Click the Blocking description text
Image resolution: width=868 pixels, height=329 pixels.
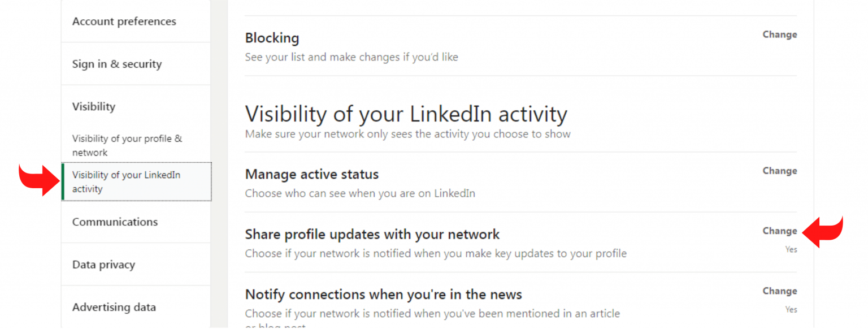[x=351, y=57]
